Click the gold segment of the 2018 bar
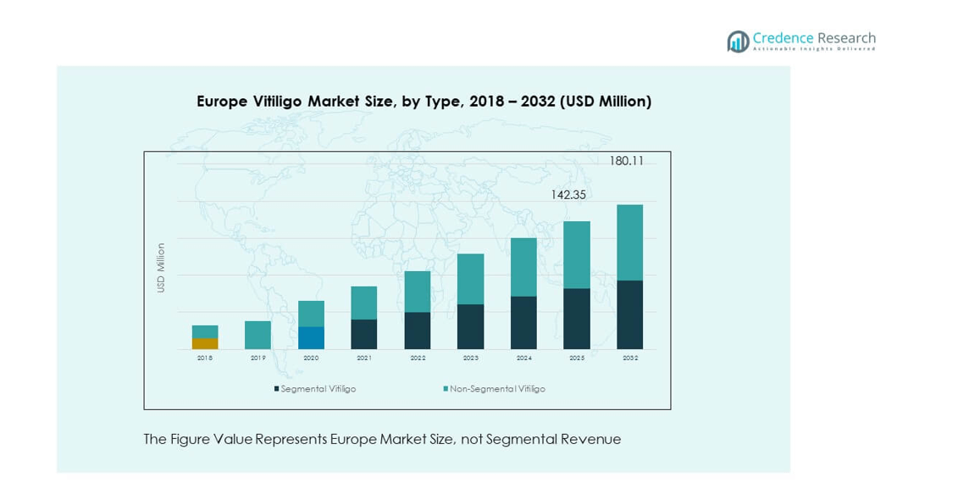 coord(205,343)
